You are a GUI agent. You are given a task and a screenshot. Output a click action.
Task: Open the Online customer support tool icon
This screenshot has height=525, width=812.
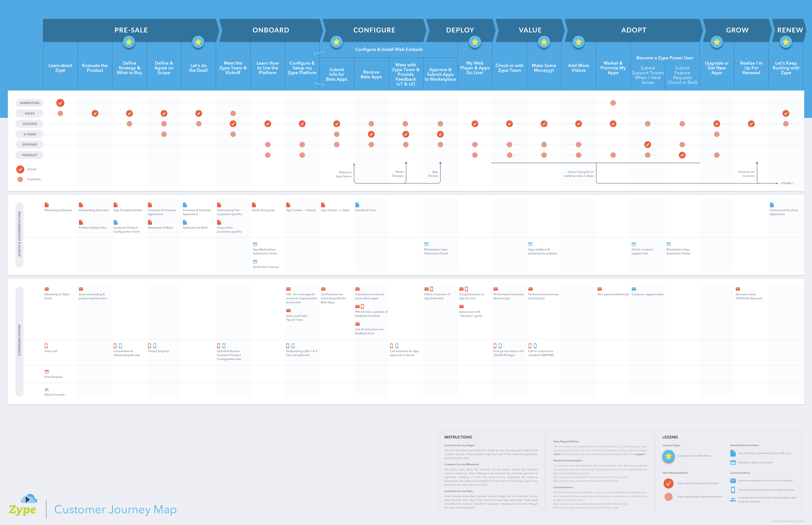pos(633,244)
